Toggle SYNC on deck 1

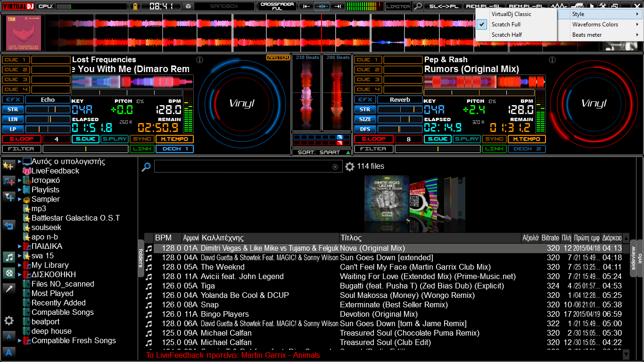point(142,139)
